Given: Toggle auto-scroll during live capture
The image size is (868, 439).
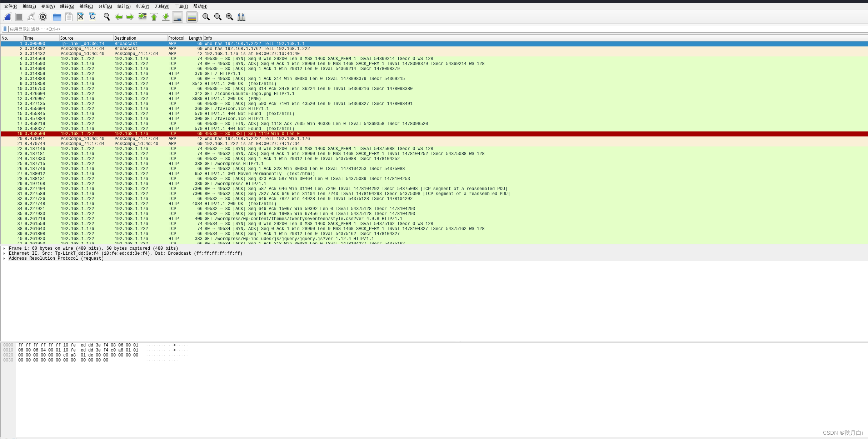Looking at the screenshot, I should pyautogui.click(x=178, y=17).
